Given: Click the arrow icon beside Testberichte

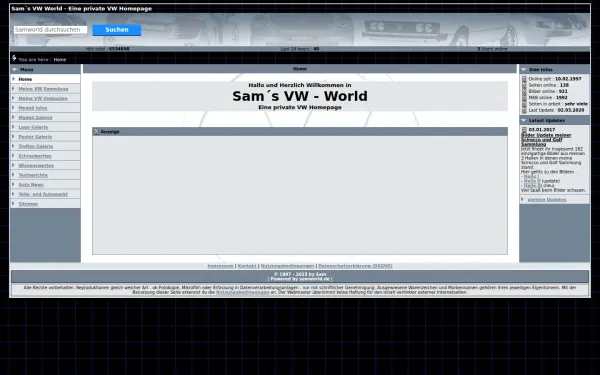Looking at the screenshot, I should tap(13, 174).
